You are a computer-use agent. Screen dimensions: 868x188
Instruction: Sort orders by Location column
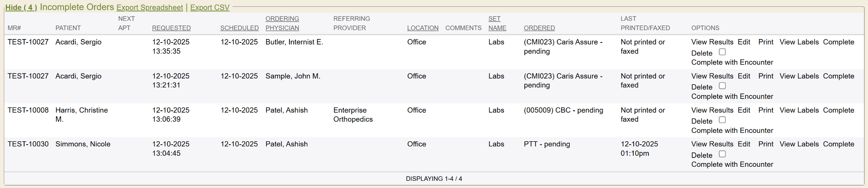[x=423, y=28]
